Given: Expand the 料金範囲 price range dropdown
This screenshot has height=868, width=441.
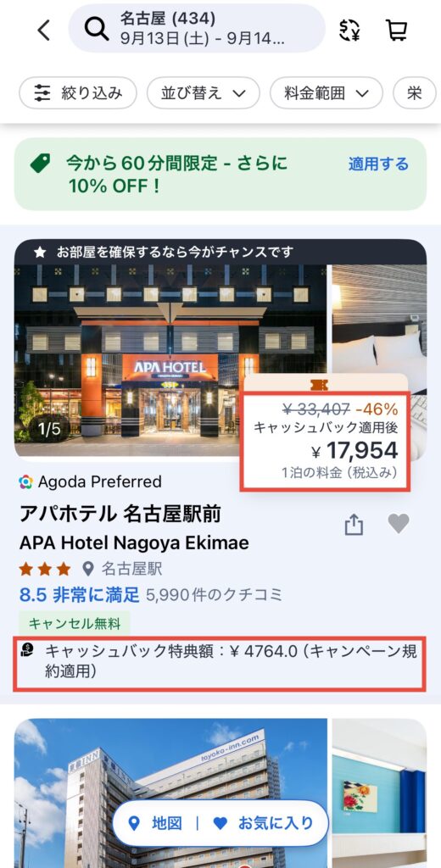Looking at the screenshot, I should click(x=327, y=93).
